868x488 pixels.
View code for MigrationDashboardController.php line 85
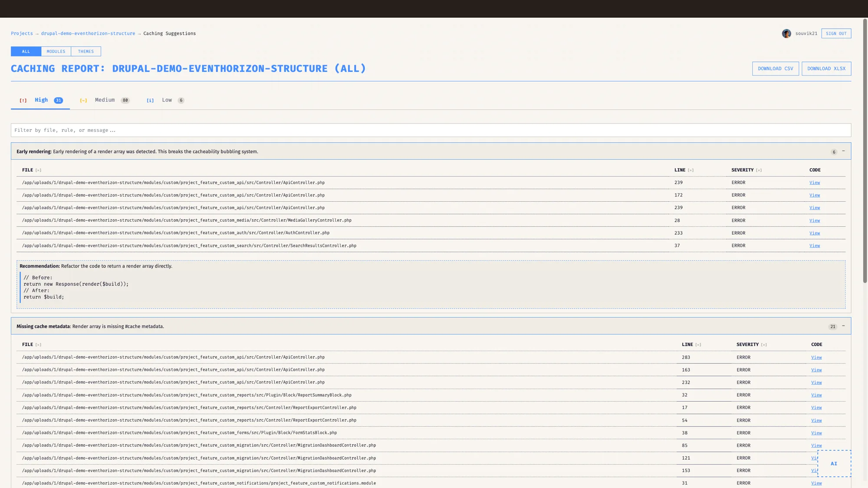click(816, 445)
